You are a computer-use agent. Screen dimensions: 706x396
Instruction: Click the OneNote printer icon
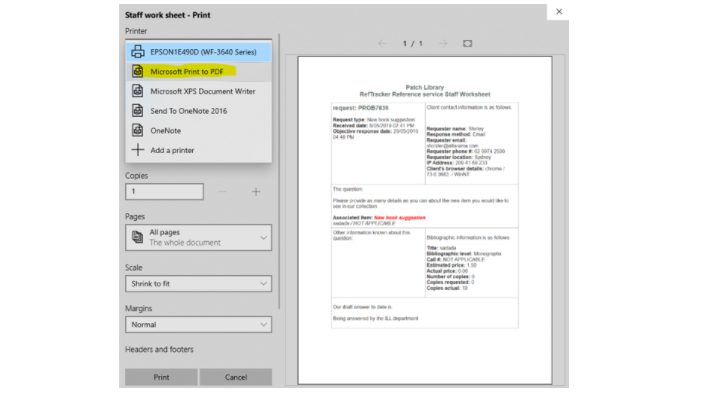click(138, 130)
